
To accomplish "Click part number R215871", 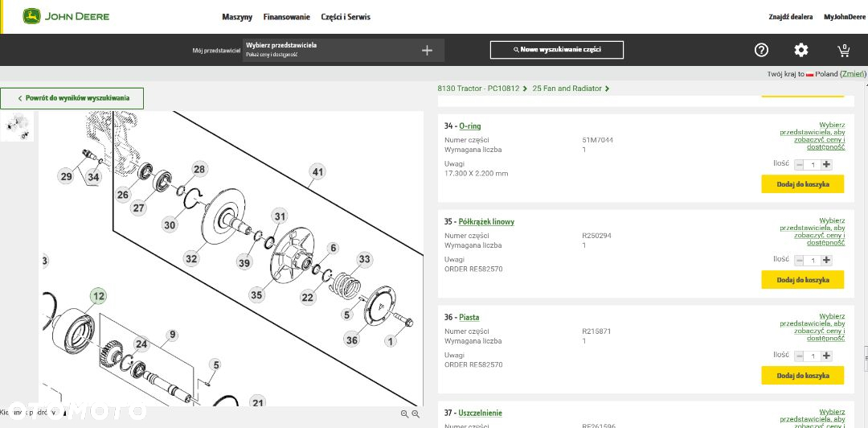I will [596, 331].
